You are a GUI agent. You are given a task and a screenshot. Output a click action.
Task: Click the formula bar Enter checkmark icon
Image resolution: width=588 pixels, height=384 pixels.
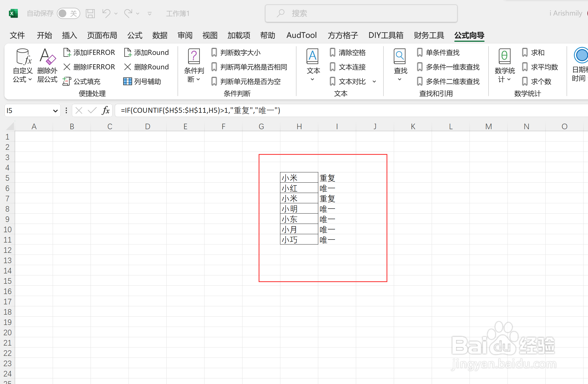tap(92, 111)
